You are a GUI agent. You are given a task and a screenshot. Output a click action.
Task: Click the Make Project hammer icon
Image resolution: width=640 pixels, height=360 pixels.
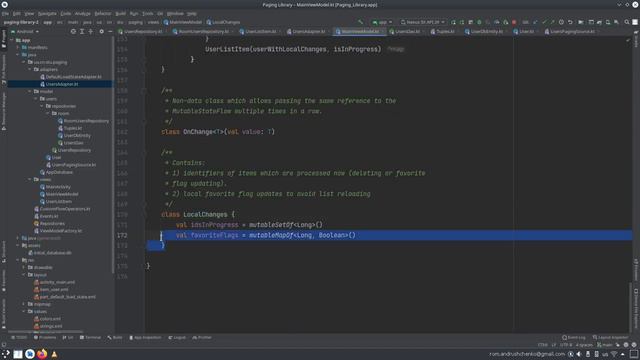(360, 22)
